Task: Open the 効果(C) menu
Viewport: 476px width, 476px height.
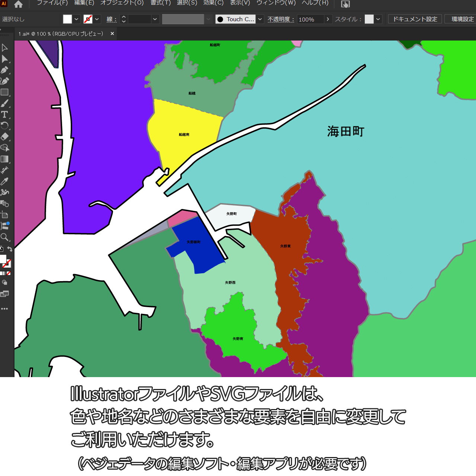Action: (x=213, y=3)
